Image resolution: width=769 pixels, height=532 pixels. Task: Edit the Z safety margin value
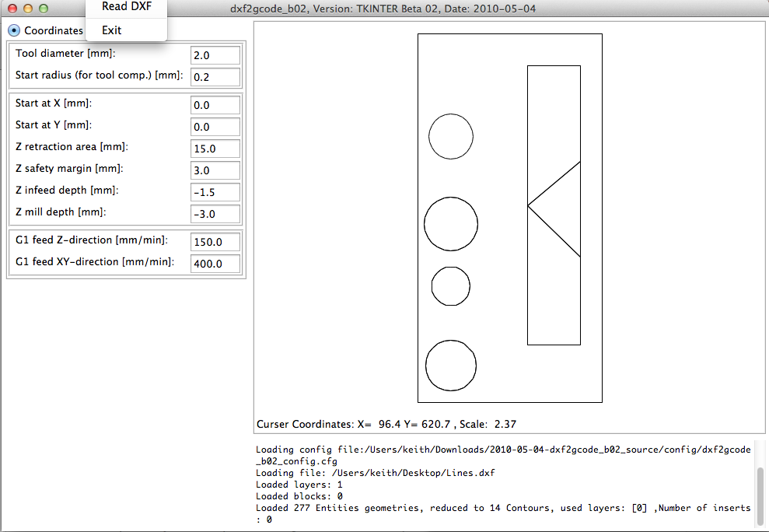coord(215,170)
